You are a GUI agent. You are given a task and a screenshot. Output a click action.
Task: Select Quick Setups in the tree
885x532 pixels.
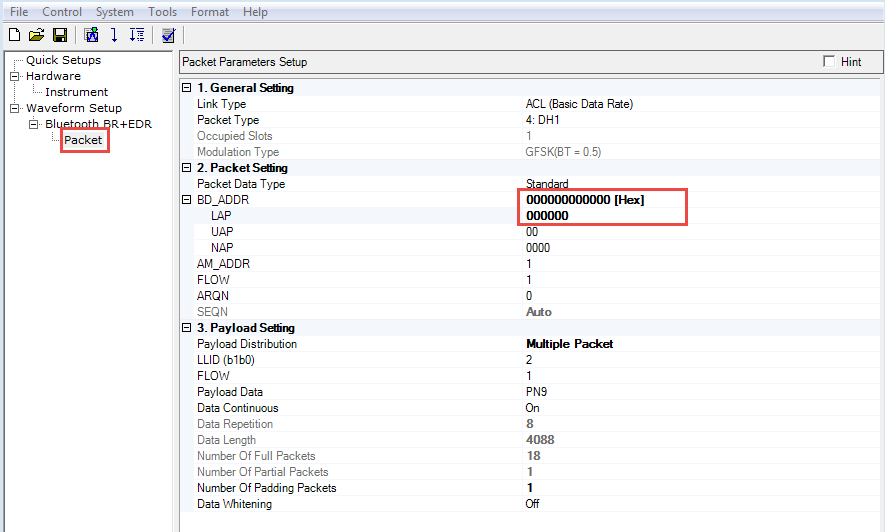pos(63,60)
